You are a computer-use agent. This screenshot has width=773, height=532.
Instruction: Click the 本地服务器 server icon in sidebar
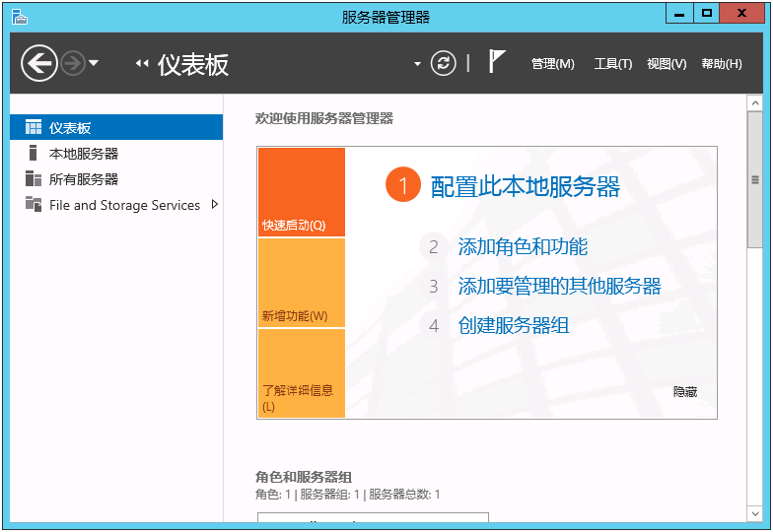34,153
